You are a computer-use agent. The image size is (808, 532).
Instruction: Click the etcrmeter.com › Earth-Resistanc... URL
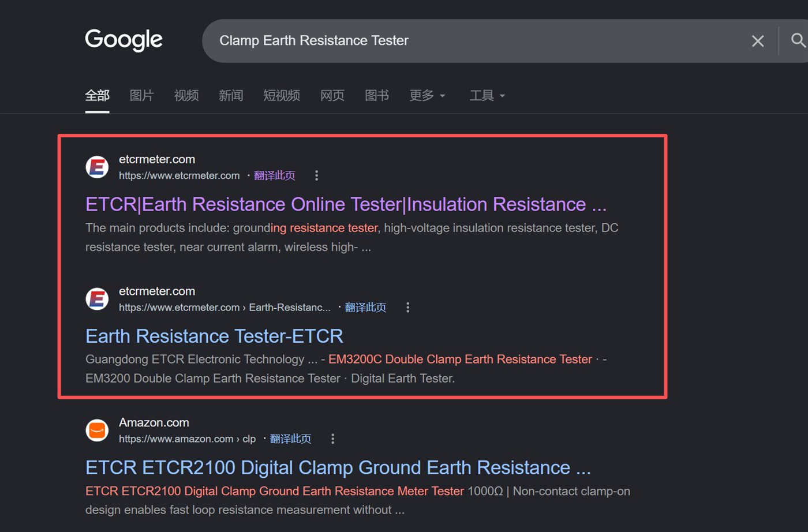225,308
